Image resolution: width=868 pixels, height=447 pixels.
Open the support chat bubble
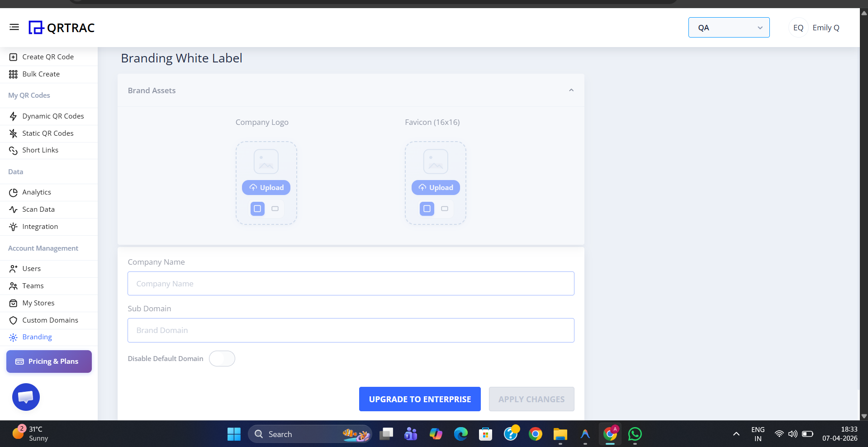pos(26,397)
